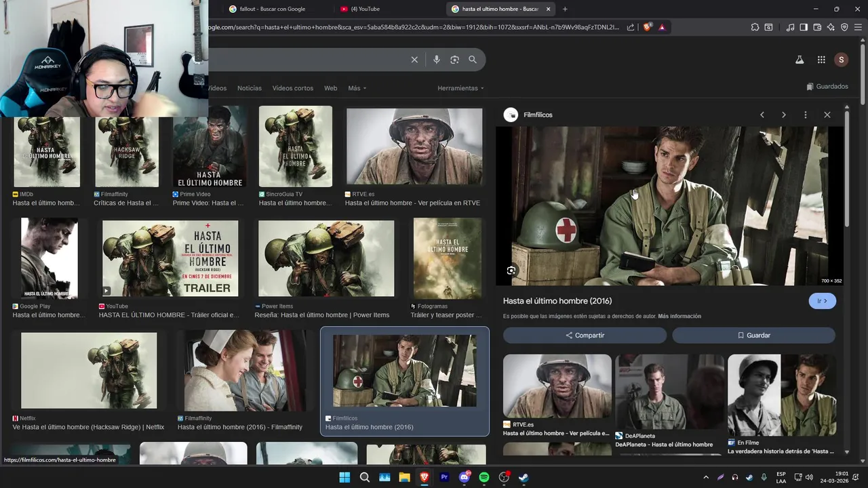Open the Fotogramas poster image result
The width and height of the screenshot is (868, 488).
[448, 258]
